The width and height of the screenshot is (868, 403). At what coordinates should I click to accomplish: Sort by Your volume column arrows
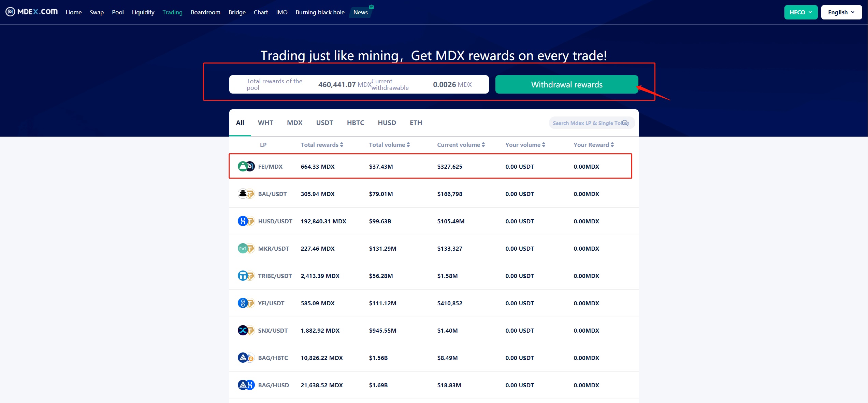[544, 145]
